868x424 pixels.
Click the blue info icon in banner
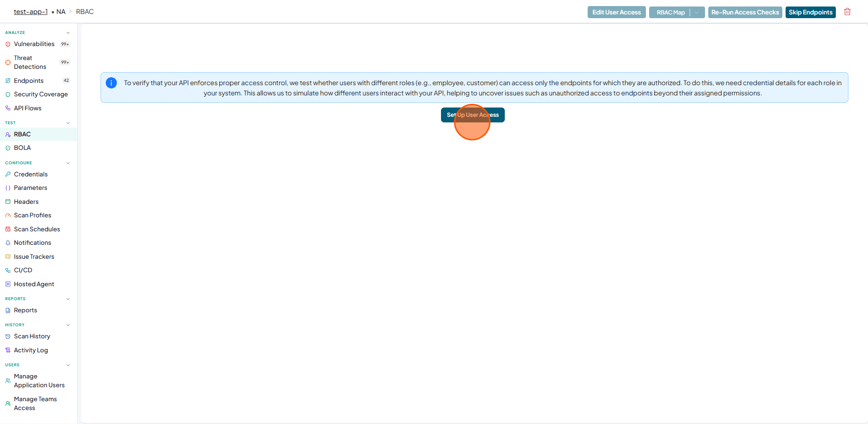pos(111,83)
